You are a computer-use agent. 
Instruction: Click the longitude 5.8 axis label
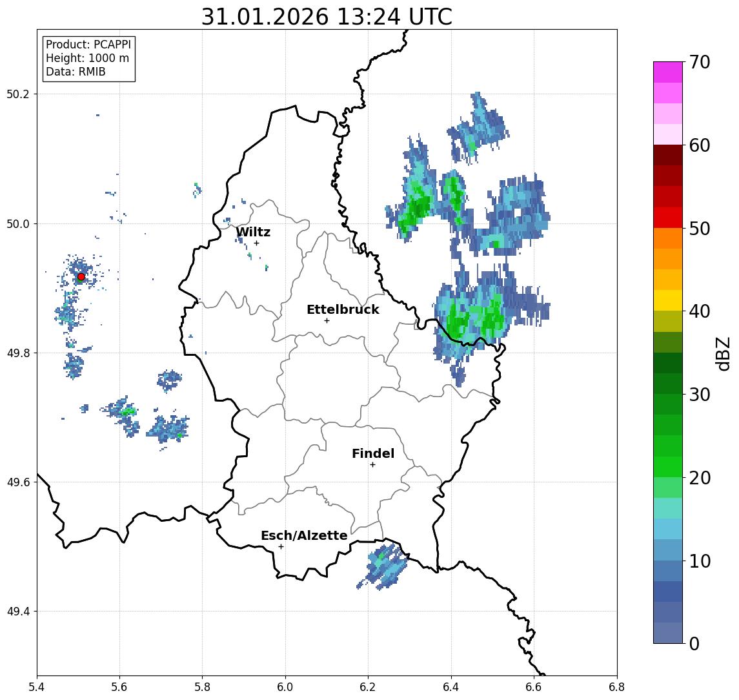coord(202,687)
